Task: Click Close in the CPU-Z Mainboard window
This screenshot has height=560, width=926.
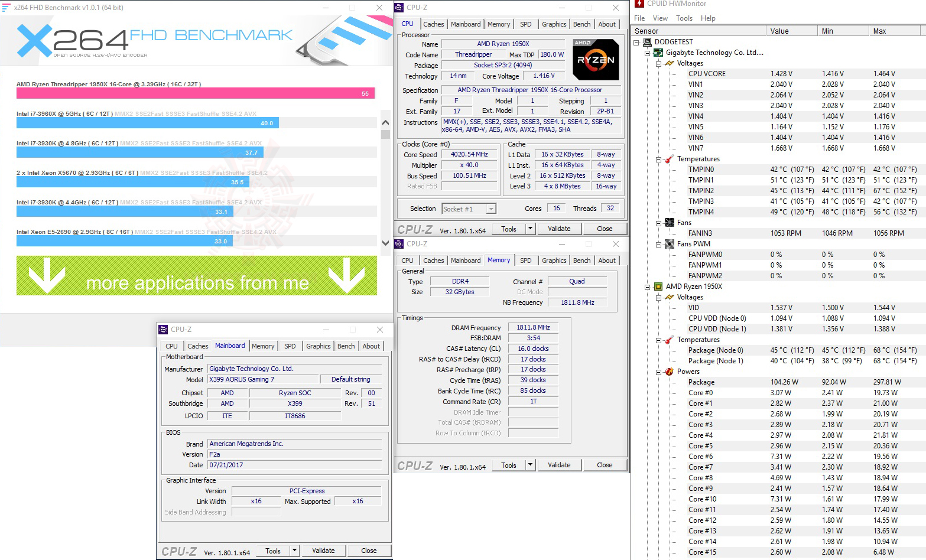Action: click(x=369, y=551)
